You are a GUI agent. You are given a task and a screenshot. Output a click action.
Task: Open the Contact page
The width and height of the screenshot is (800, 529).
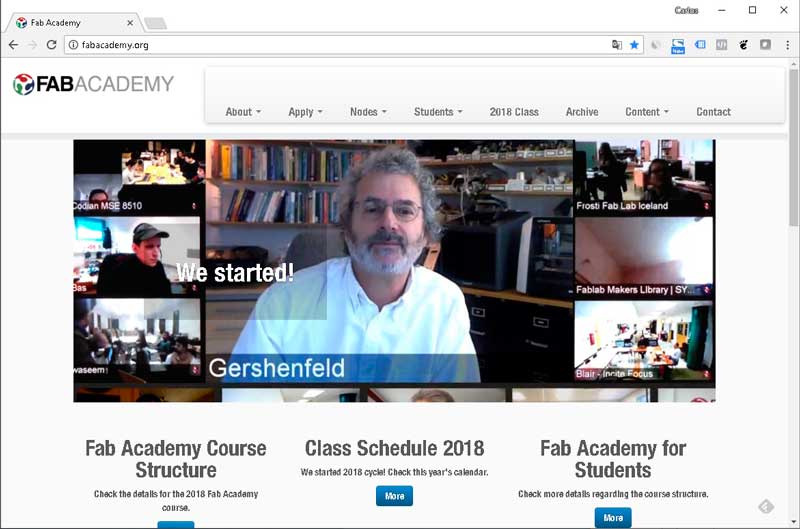tap(713, 112)
